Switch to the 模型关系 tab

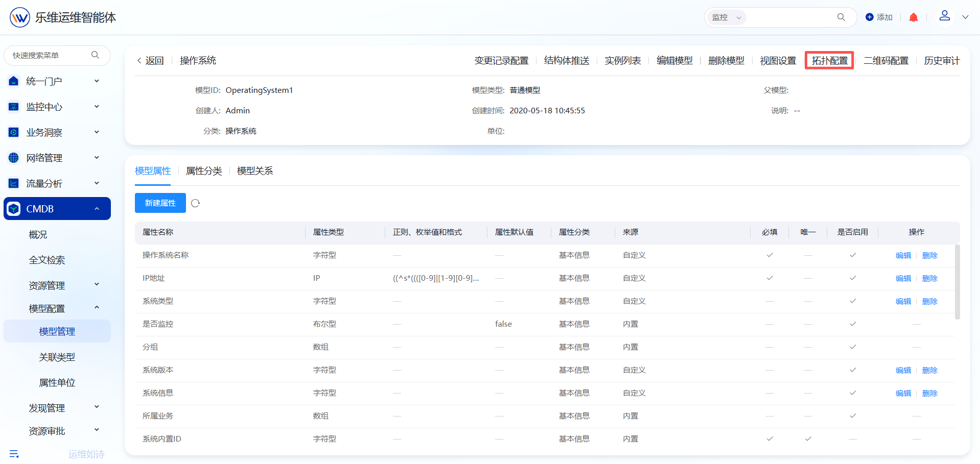(255, 171)
